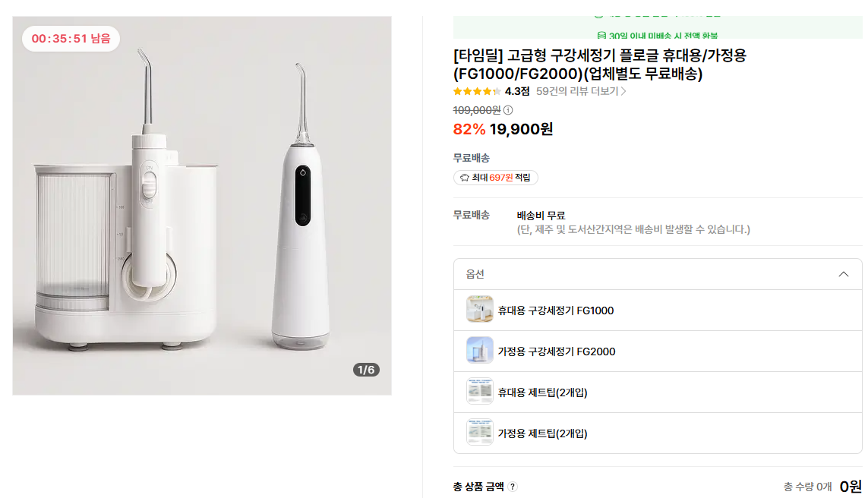Collapse the 옵션 dropdown with the chevron
The image size is (868, 498).
tap(843, 274)
